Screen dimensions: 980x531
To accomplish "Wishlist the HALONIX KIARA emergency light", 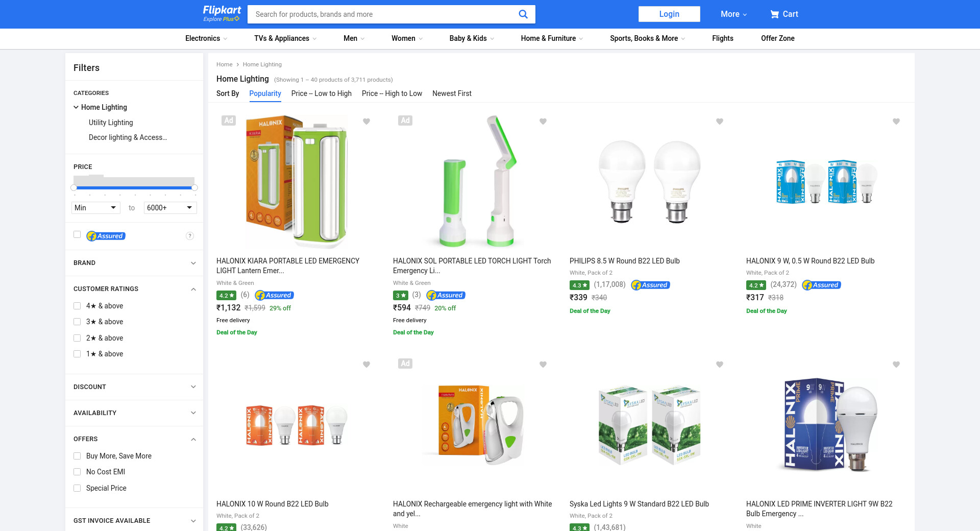I will click(366, 122).
